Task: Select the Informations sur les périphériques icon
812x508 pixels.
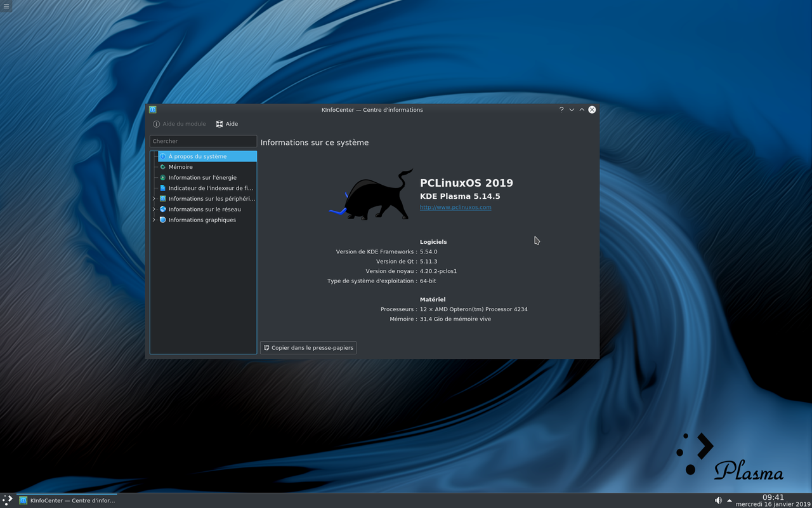Action: [x=162, y=198]
